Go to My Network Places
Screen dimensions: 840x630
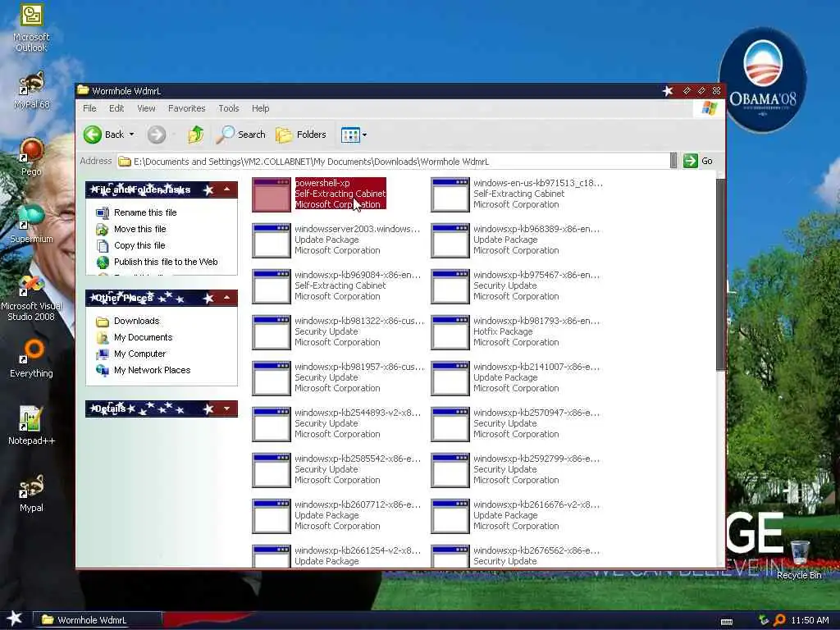[x=152, y=370]
